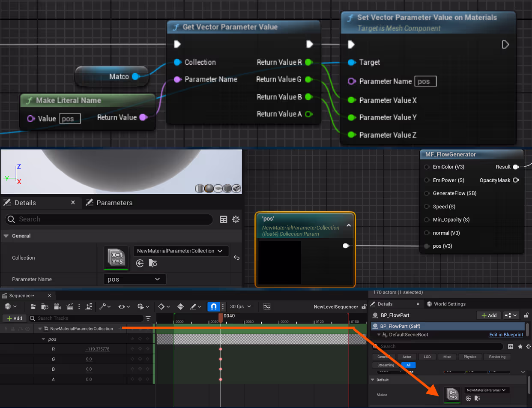532x408 pixels.
Task: Open the Sequencer playback options menu
Action: tap(142, 306)
